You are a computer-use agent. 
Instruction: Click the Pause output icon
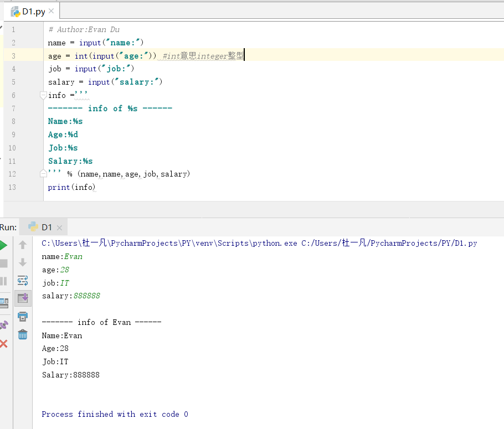(3, 281)
